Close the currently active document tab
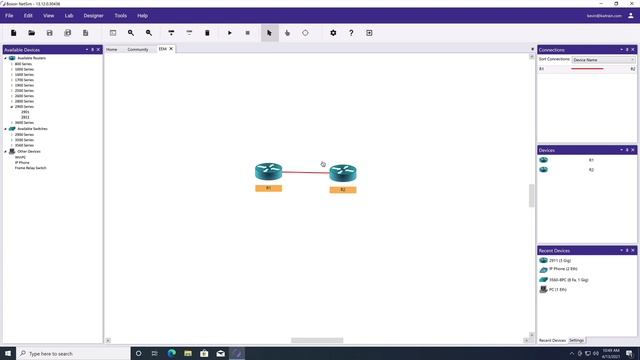Image resolution: width=640 pixels, height=360 pixels. click(171, 49)
